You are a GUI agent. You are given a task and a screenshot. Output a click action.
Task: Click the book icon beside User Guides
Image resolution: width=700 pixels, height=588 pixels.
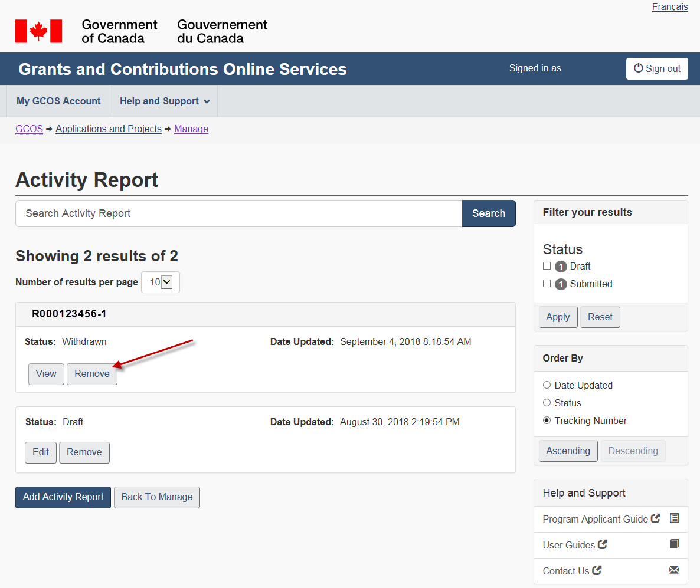point(674,544)
